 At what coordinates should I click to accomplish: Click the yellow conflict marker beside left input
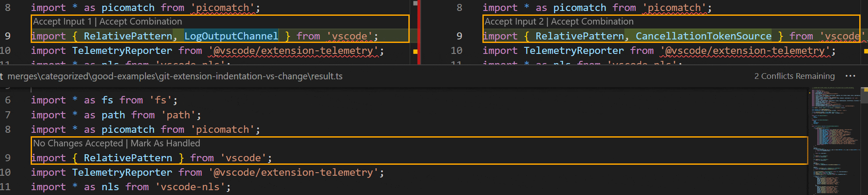click(x=415, y=52)
